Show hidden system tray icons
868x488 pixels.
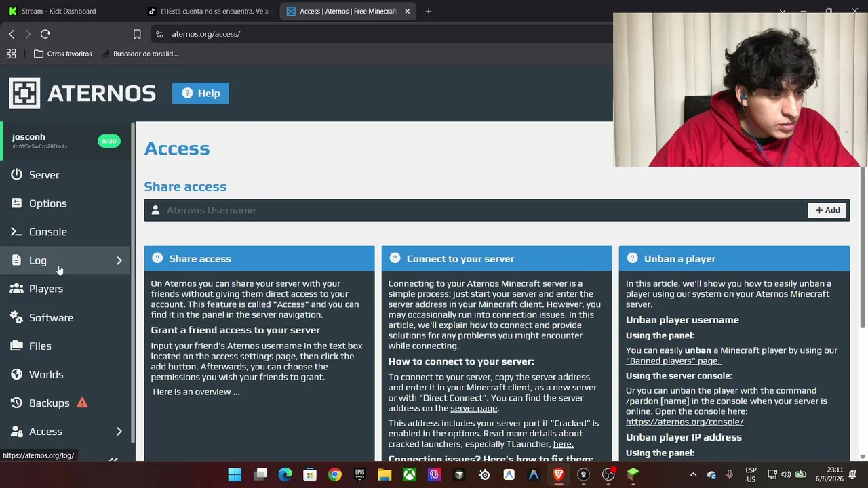[693, 474]
